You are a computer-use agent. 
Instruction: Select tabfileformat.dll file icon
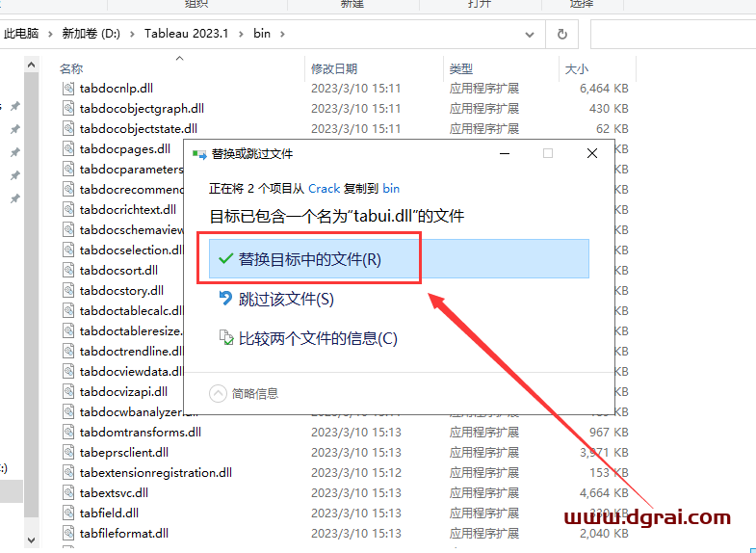coord(68,533)
